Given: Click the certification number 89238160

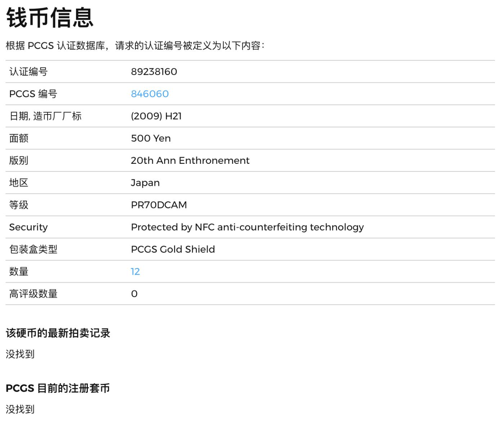Looking at the screenshot, I should click(x=154, y=72).
